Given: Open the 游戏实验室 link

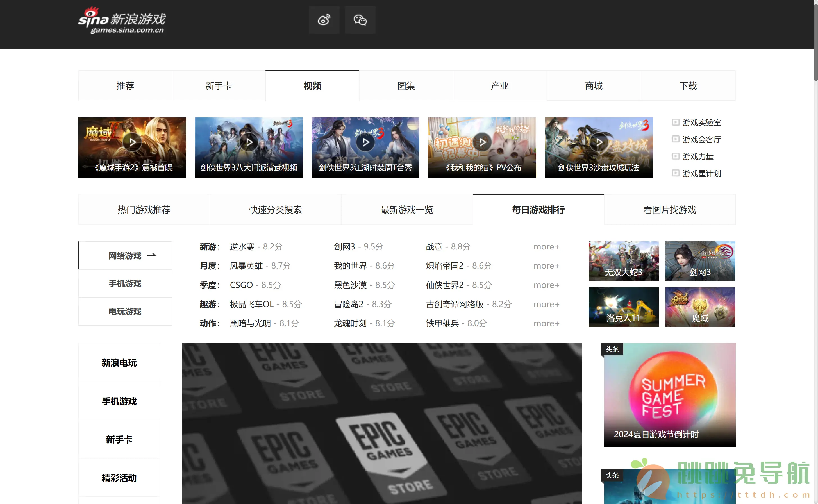Looking at the screenshot, I should [702, 122].
